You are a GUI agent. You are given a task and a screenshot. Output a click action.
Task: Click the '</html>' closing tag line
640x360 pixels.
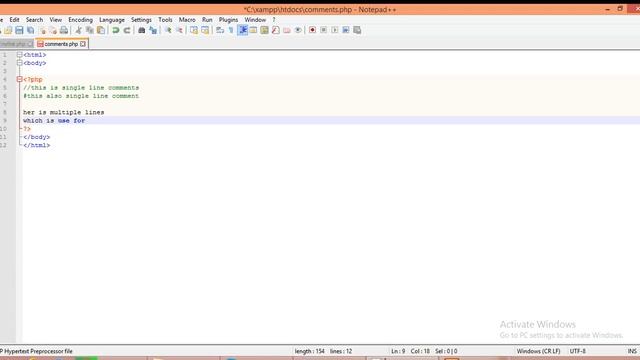[36, 145]
